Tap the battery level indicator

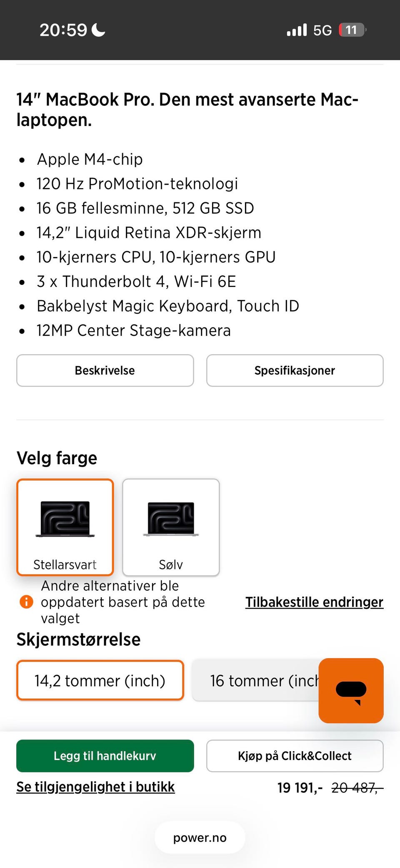[x=352, y=30]
